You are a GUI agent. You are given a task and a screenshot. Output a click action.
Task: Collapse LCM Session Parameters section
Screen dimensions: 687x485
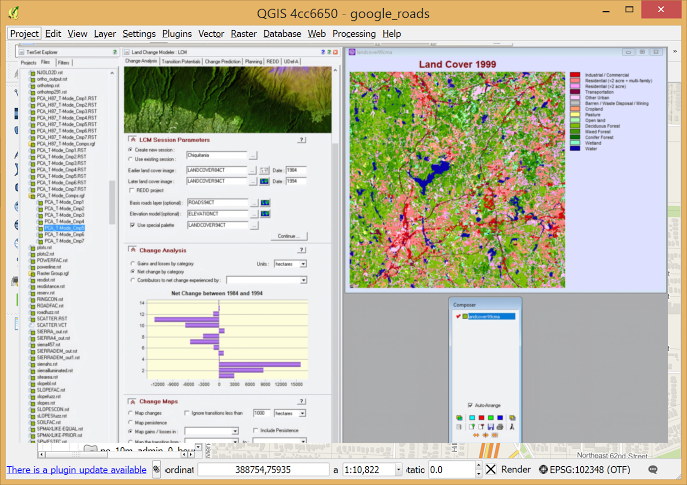(x=132, y=139)
